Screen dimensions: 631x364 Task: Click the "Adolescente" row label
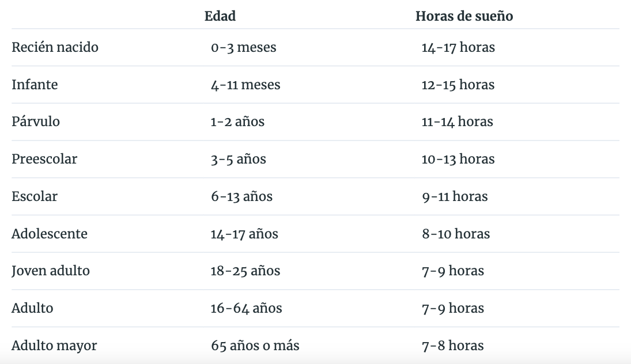pyautogui.click(x=50, y=234)
